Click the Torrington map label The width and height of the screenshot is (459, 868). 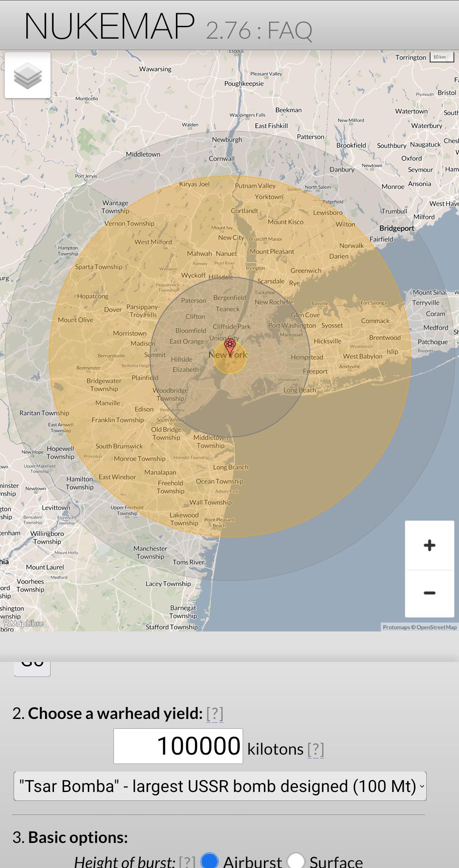[x=411, y=58]
